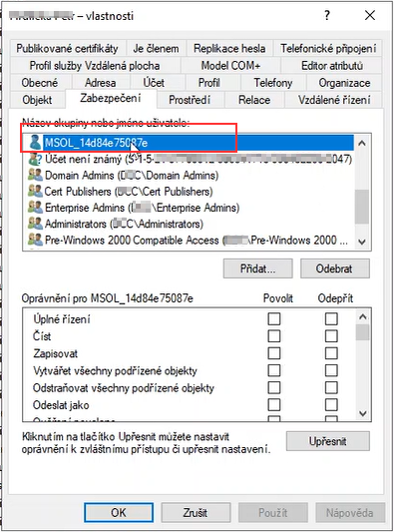
Task: Allow Odstraňovat všechny podřízené objekty
Action: pos(274,388)
